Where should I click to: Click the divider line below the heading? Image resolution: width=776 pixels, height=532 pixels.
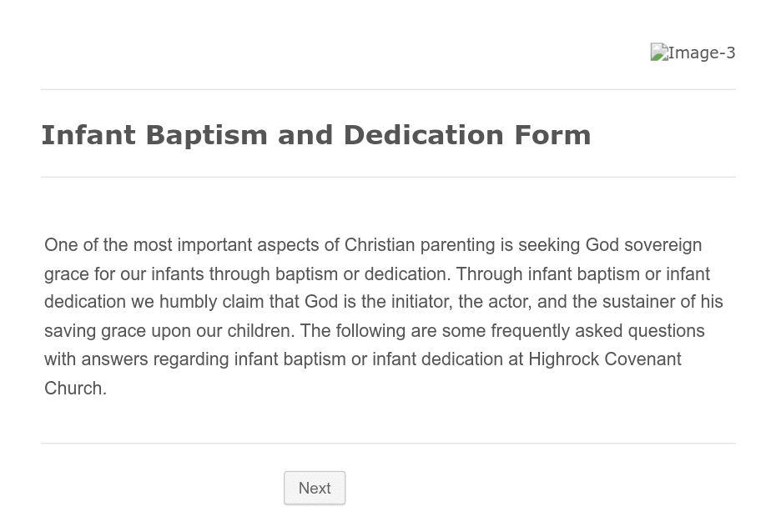[389, 177]
